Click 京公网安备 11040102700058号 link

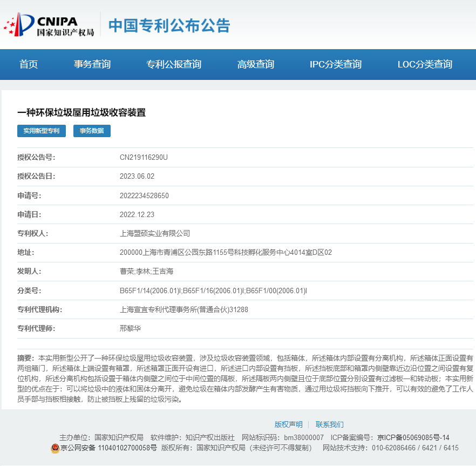pyautogui.click(x=108, y=448)
